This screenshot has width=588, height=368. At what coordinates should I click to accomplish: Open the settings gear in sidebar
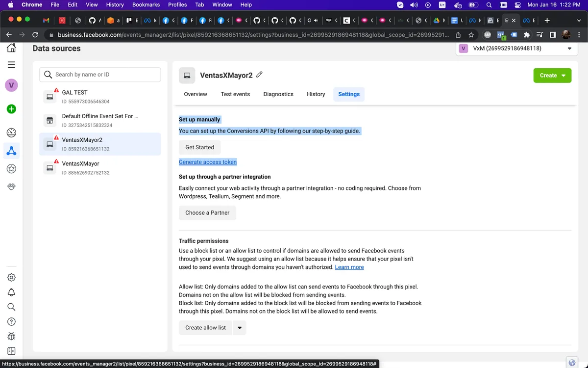(x=11, y=277)
